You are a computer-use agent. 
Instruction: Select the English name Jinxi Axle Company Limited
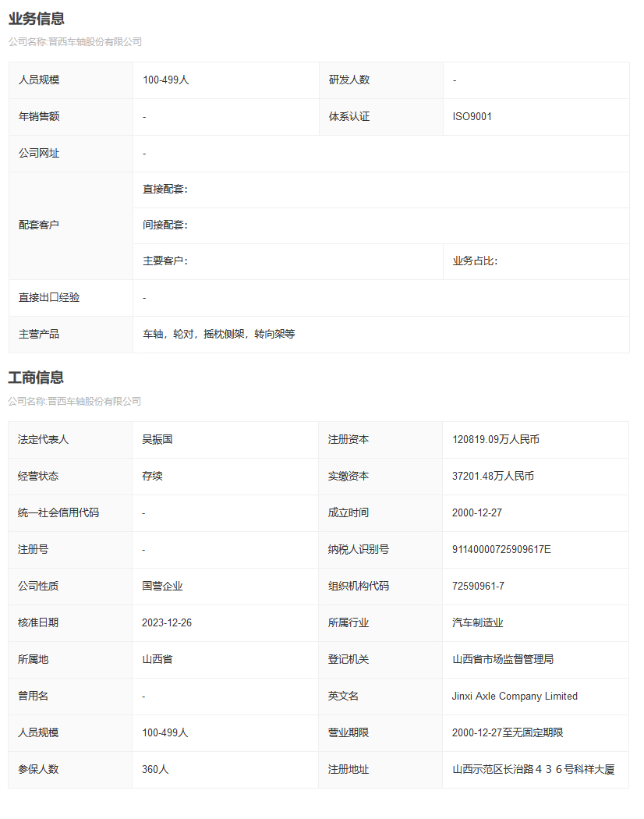[x=515, y=697]
